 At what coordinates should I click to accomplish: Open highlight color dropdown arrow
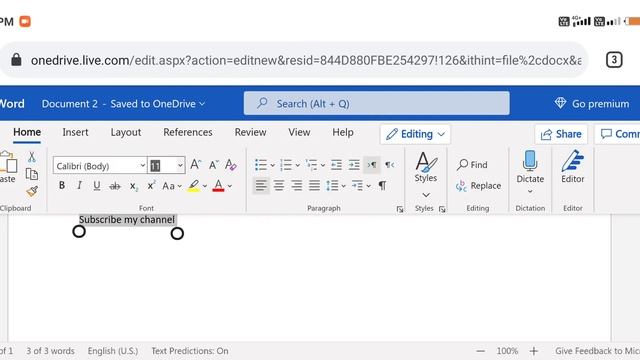tap(204, 186)
